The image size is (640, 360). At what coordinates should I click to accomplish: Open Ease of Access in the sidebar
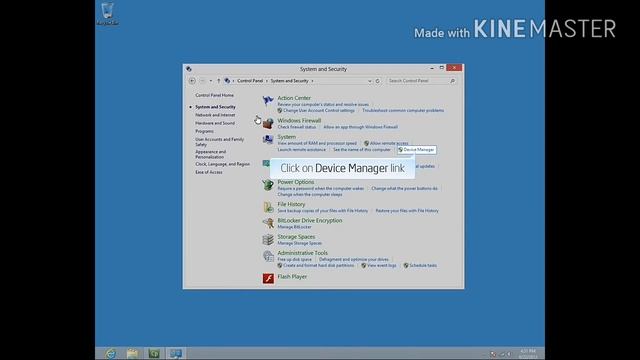pyautogui.click(x=209, y=172)
